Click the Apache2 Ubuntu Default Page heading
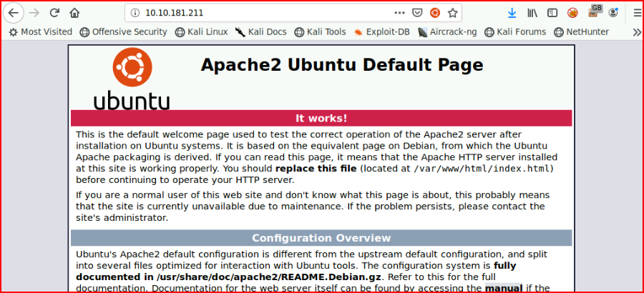 [x=342, y=65]
